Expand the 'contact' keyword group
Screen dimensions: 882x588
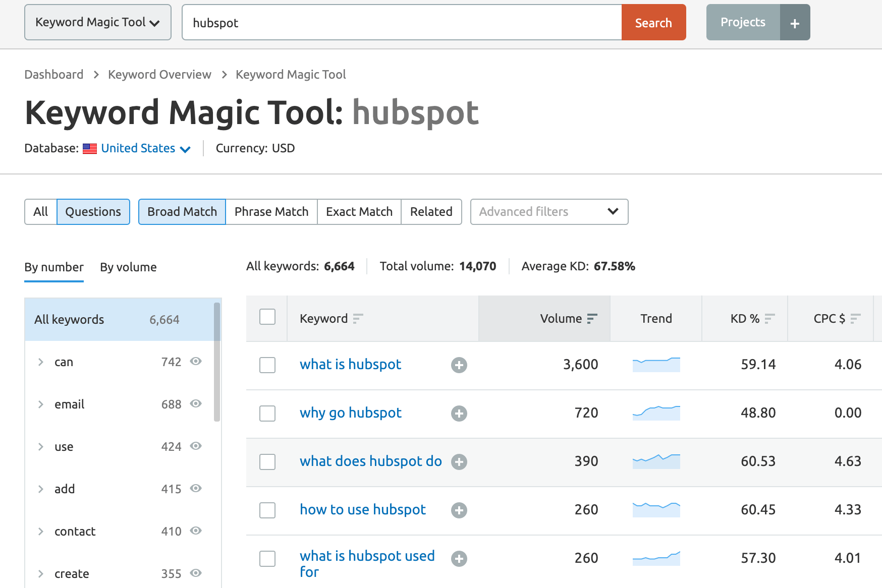(x=41, y=532)
